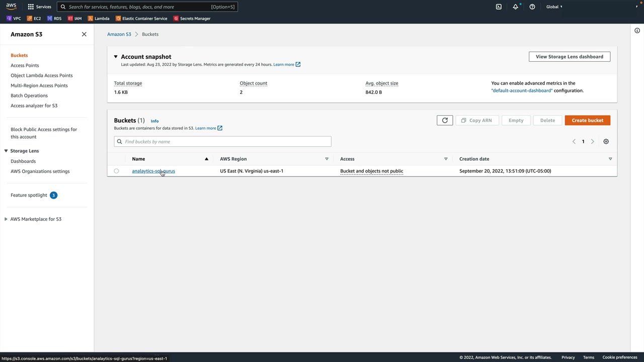Open the Global region dropdown
Image resolution: width=644 pixels, height=362 pixels.
point(554,7)
